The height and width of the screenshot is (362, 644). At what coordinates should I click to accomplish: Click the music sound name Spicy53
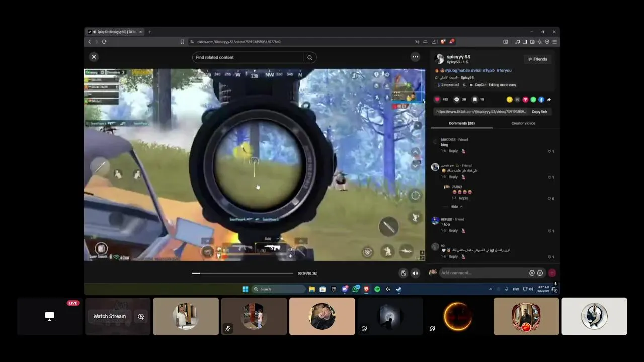coord(467,78)
